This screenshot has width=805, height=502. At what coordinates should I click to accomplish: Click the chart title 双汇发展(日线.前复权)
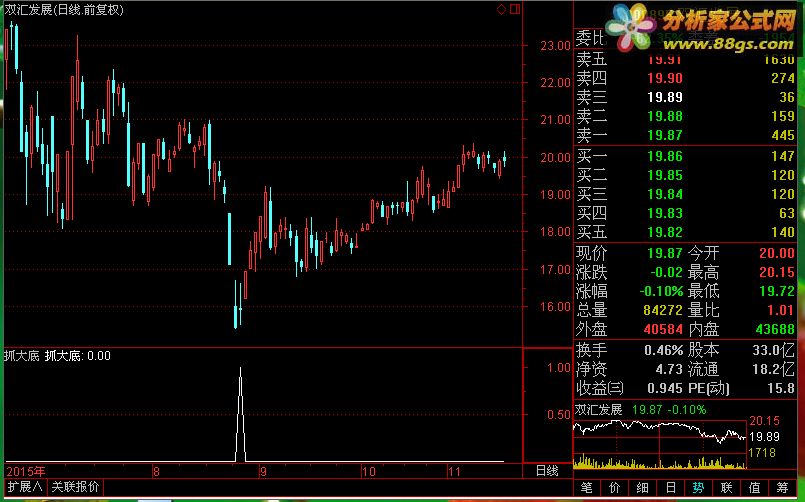65,10
